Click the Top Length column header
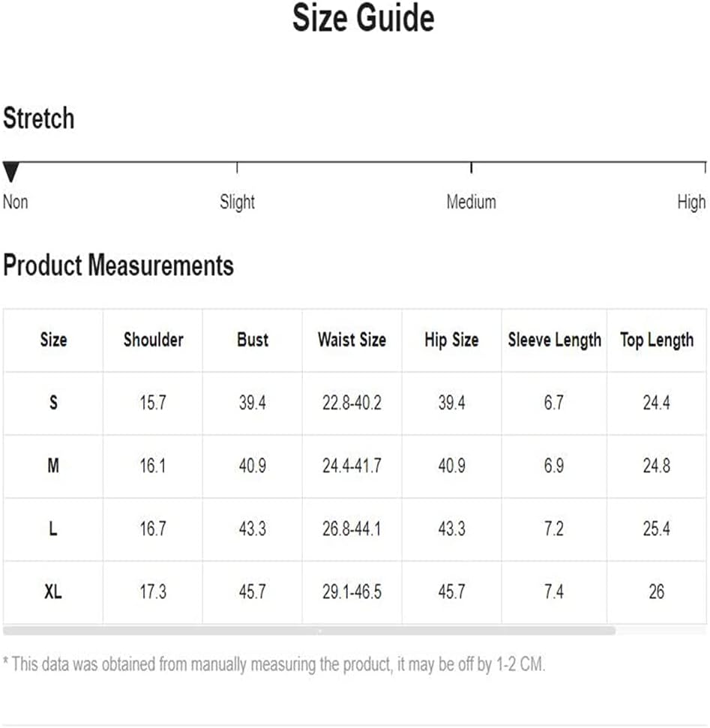The image size is (710, 728). pos(657,340)
